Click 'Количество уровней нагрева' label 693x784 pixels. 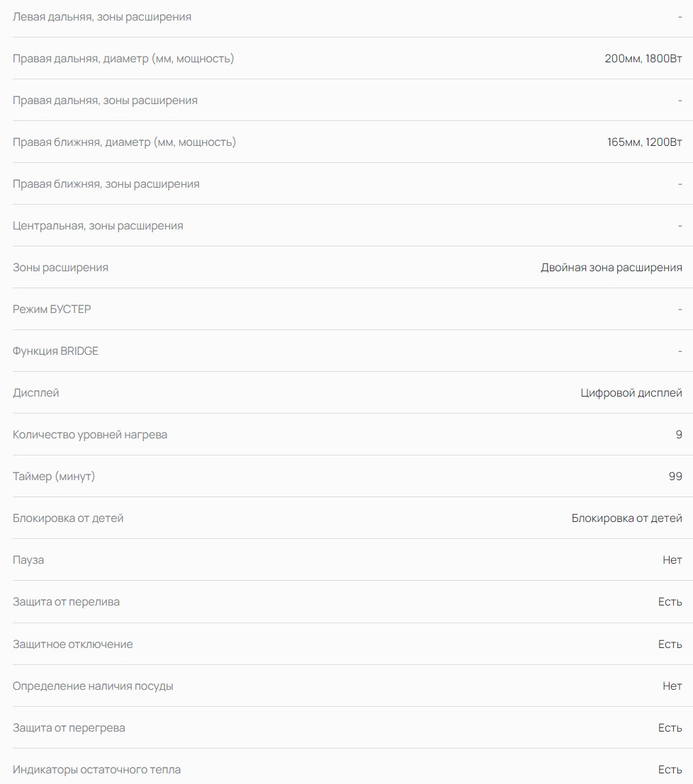(x=90, y=434)
